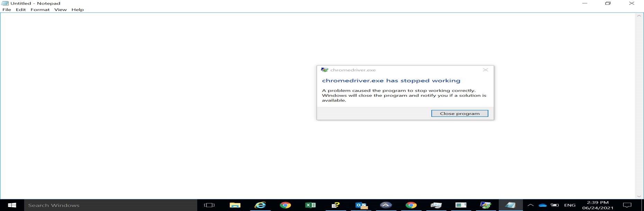
Task: Launch Internet Explorer from the taskbar
Action: (260, 205)
